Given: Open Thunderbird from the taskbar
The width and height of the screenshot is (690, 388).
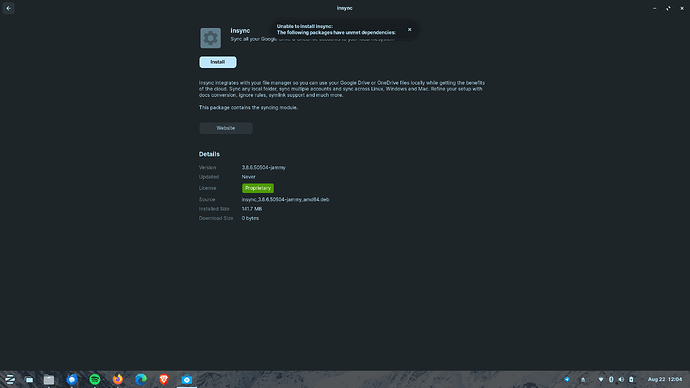Looking at the screenshot, I should (x=72, y=379).
